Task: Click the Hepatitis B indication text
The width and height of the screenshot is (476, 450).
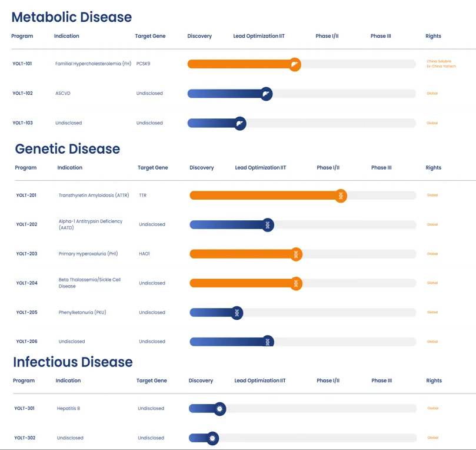Action: pyautogui.click(x=68, y=408)
